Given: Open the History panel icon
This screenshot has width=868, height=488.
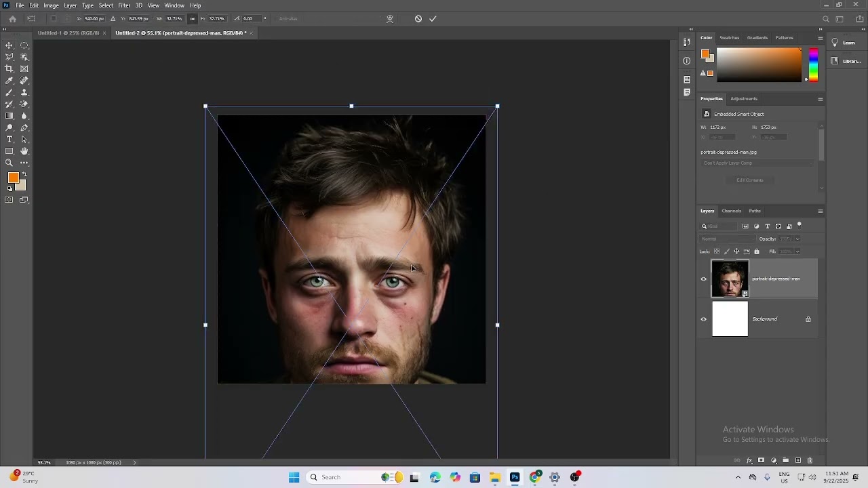Looking at the screenshot, I should [x=687, y=43].
